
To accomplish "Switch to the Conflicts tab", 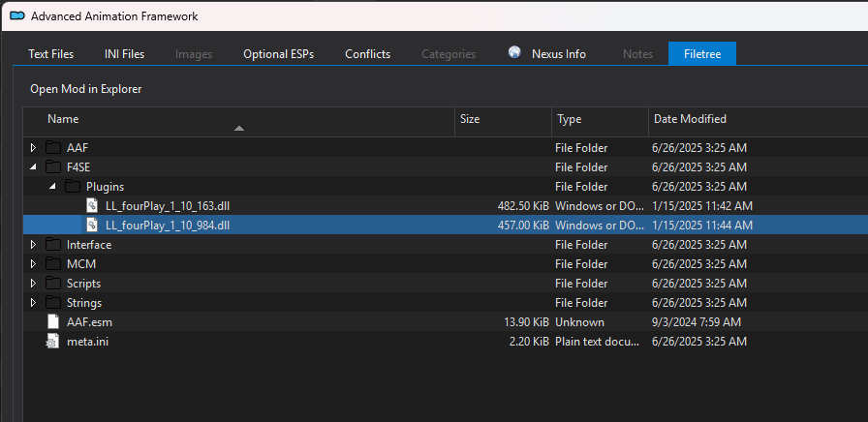I will [367, 53].
